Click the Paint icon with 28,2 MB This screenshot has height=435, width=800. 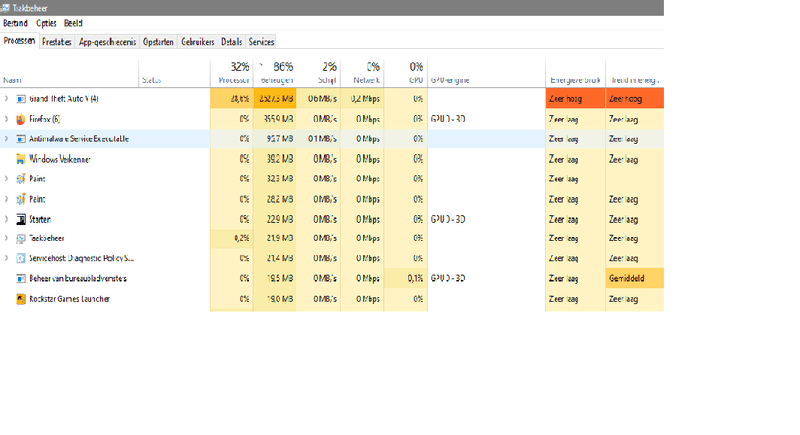pyautogui.click(x=20, y=199)
